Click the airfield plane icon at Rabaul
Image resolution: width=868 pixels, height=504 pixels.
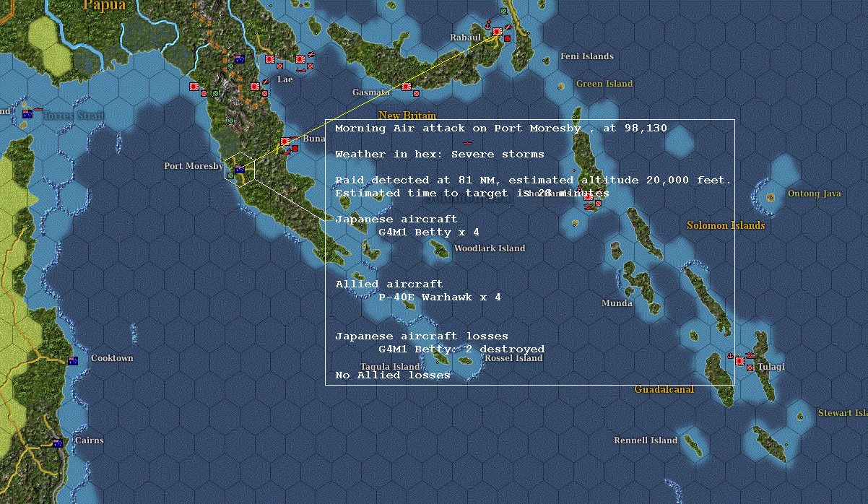508,27
